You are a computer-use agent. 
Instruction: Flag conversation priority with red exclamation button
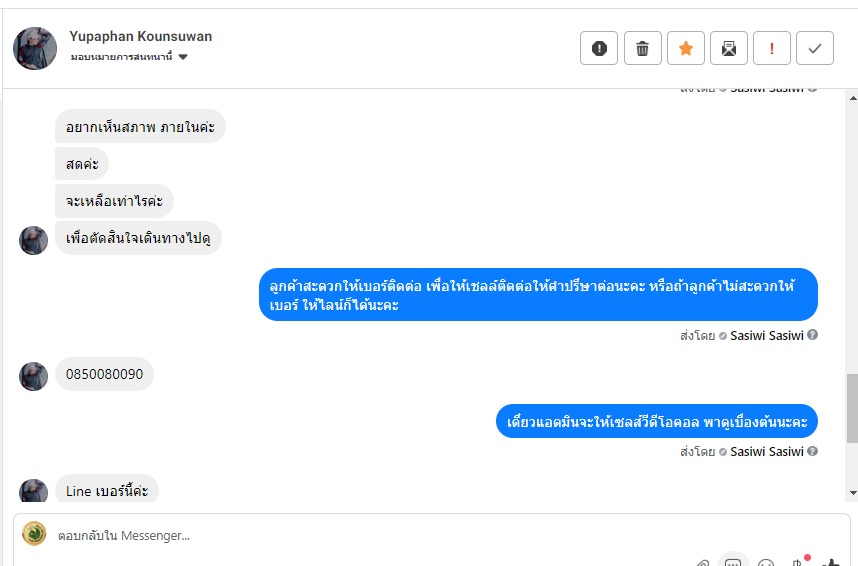[x=772, y=48]
